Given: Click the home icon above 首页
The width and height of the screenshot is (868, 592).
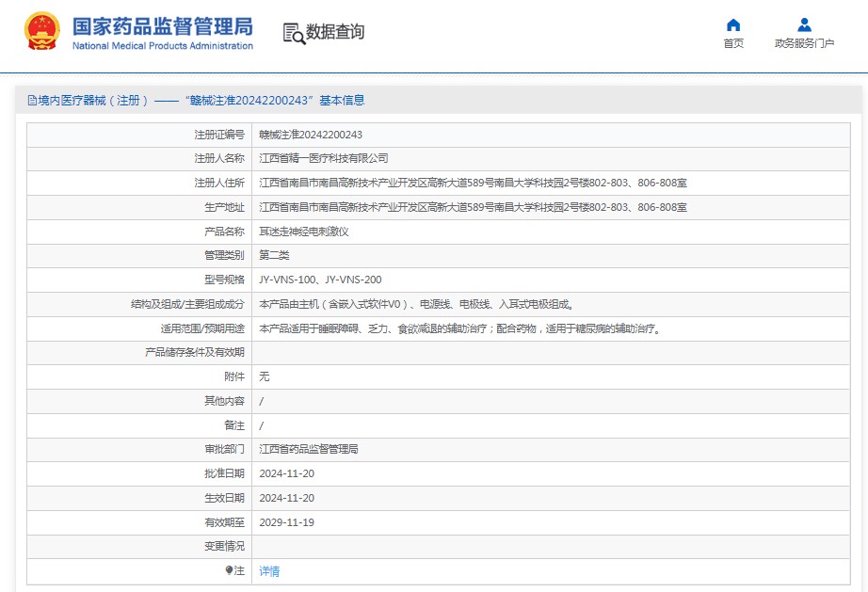Looking at the screenshot, I should (733, 24).
